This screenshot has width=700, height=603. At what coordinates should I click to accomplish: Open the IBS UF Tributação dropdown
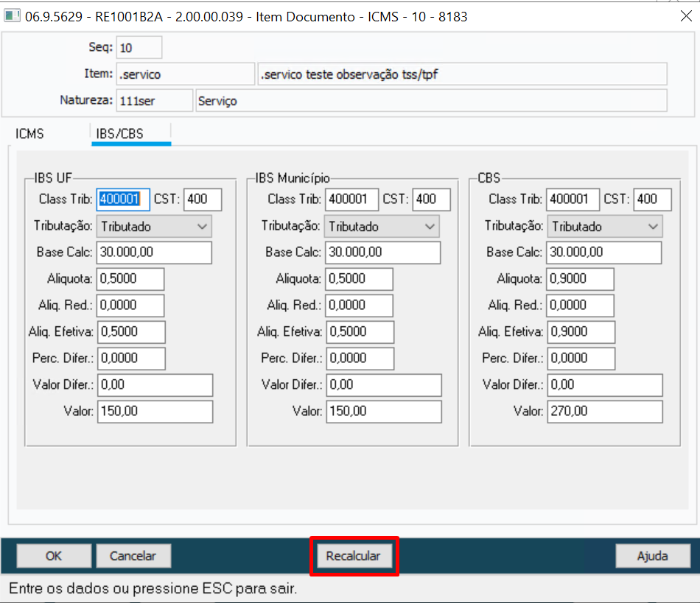click(154, 226)
